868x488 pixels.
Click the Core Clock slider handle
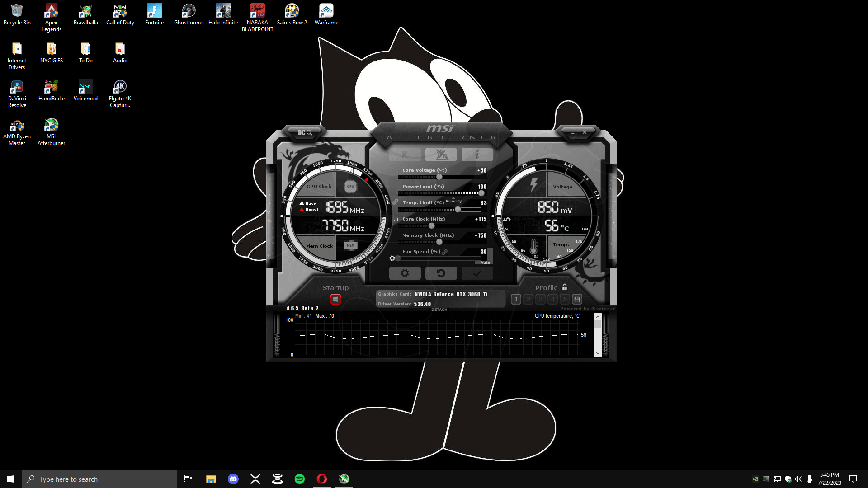point(431,226)
